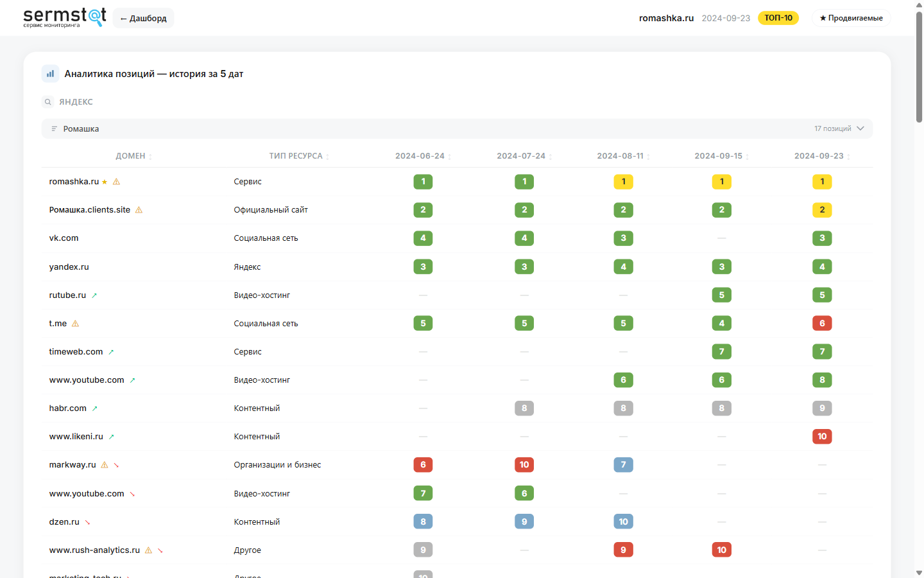Click the Яндекс type cell in the yandex.ru row

point(247,267)
